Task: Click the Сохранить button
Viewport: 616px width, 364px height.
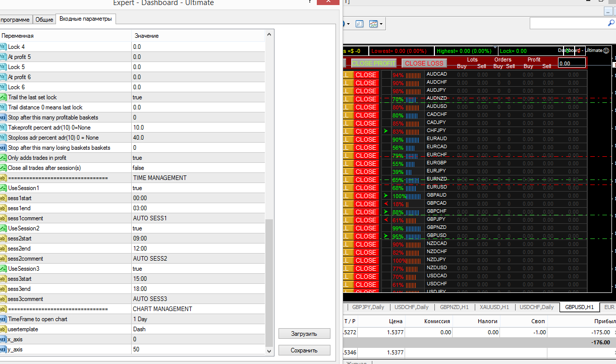Action: [x=304, y=350]
